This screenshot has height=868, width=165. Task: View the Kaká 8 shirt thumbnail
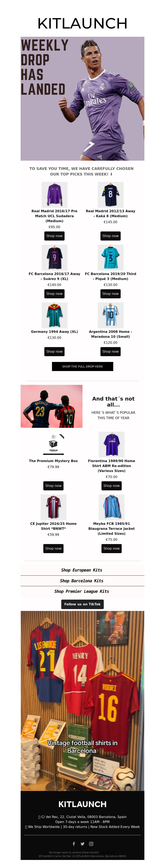(x=111, y=194)
